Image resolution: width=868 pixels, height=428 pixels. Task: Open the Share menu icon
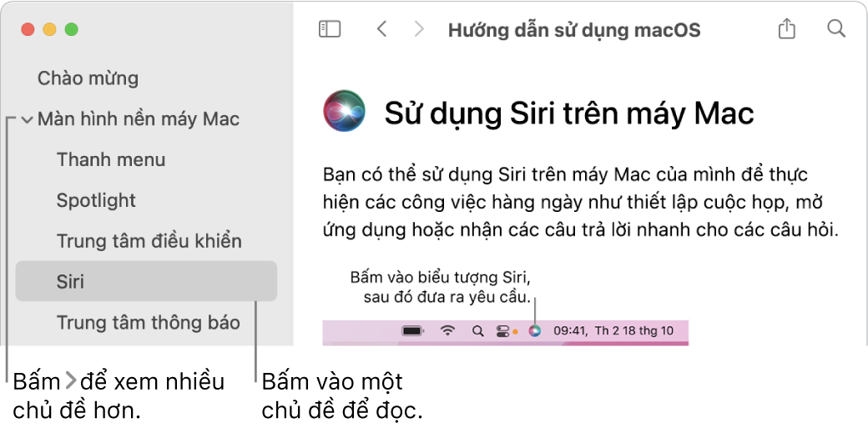(x=786, y=28)
